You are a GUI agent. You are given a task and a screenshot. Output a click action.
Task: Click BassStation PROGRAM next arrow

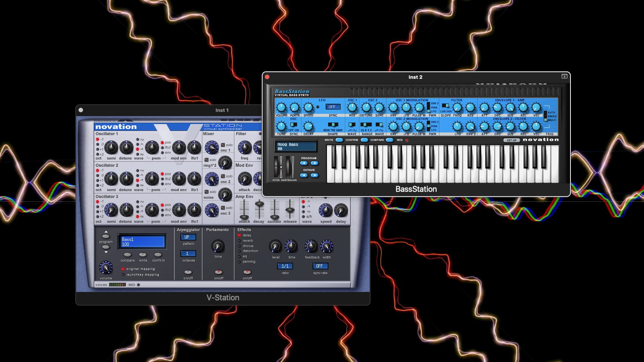click(x=314, y=163)
